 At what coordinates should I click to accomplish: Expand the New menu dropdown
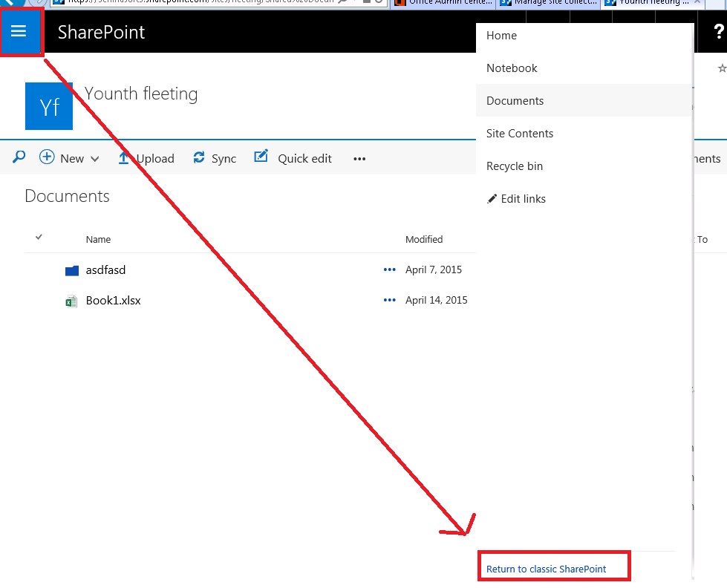tap(96, 157)
